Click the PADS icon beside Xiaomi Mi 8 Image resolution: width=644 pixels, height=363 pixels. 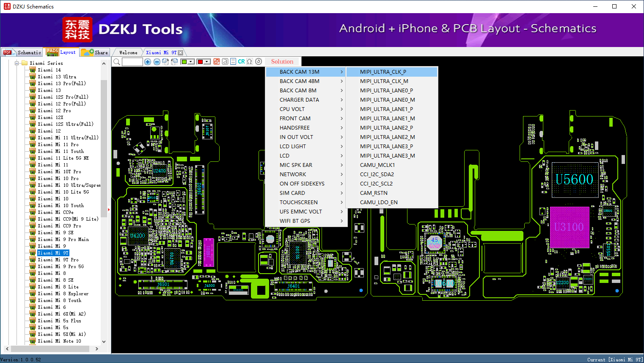pyautogui.click(x=33, y=273)
